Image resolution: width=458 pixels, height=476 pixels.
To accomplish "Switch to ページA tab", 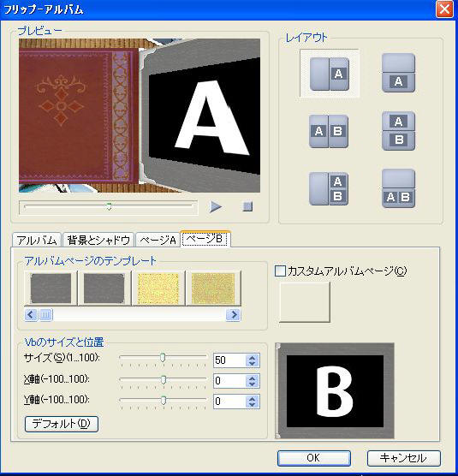I will click(158, 240).
